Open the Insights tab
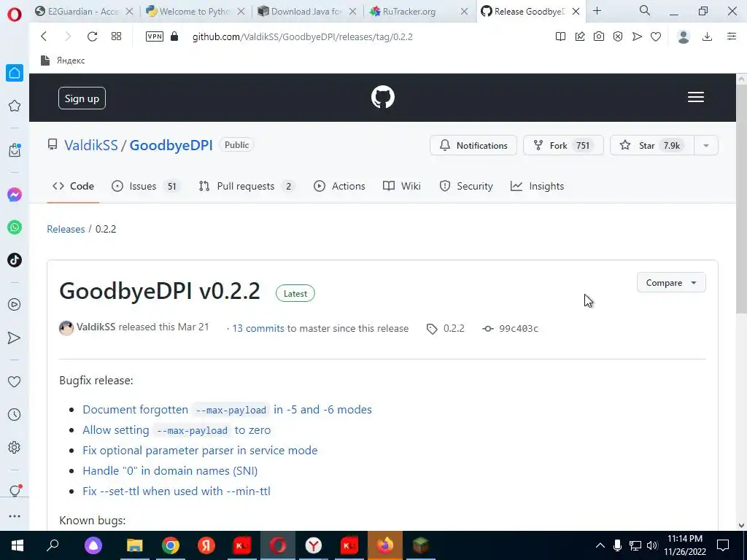 [538, 186]
